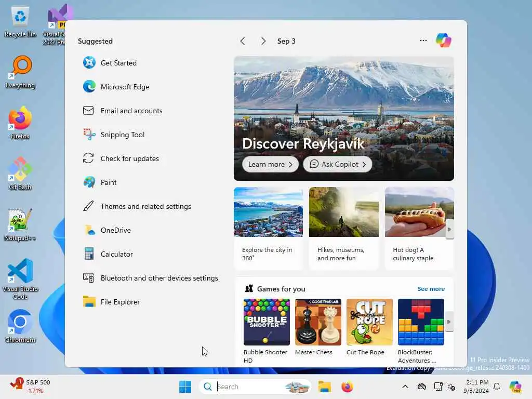This screenshot has height=399, width=532.
Task: Click the Games for you heading
Action: point(281,289)
